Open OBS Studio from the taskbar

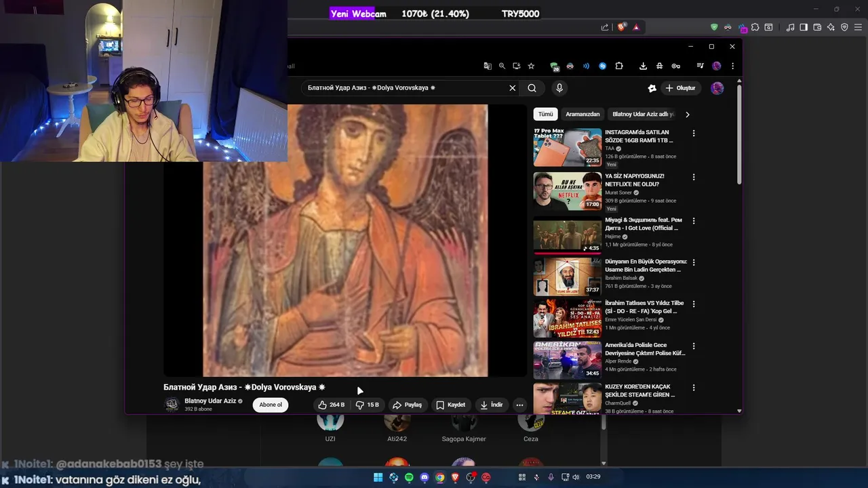(x=471, y=477)
